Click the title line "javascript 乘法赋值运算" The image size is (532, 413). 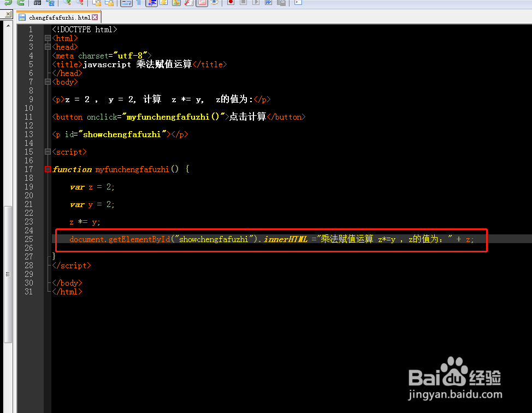point(139,64)
